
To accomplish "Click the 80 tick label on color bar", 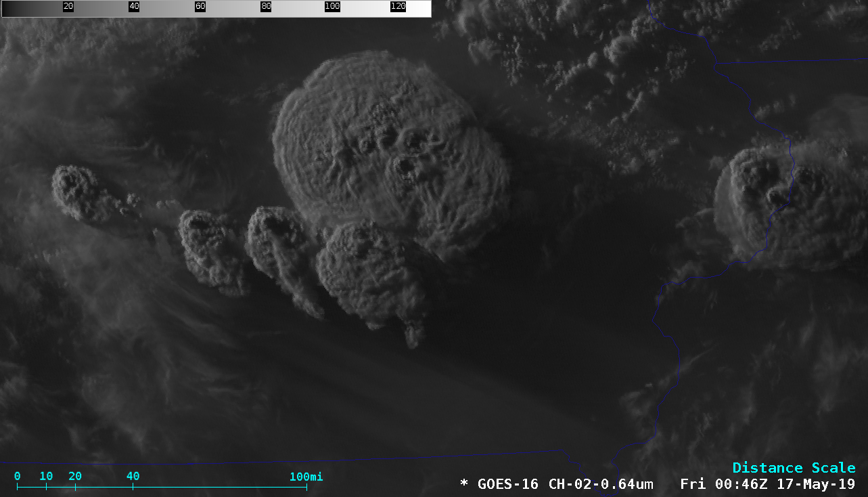I will pyautogui.click(x=266, y=6).
